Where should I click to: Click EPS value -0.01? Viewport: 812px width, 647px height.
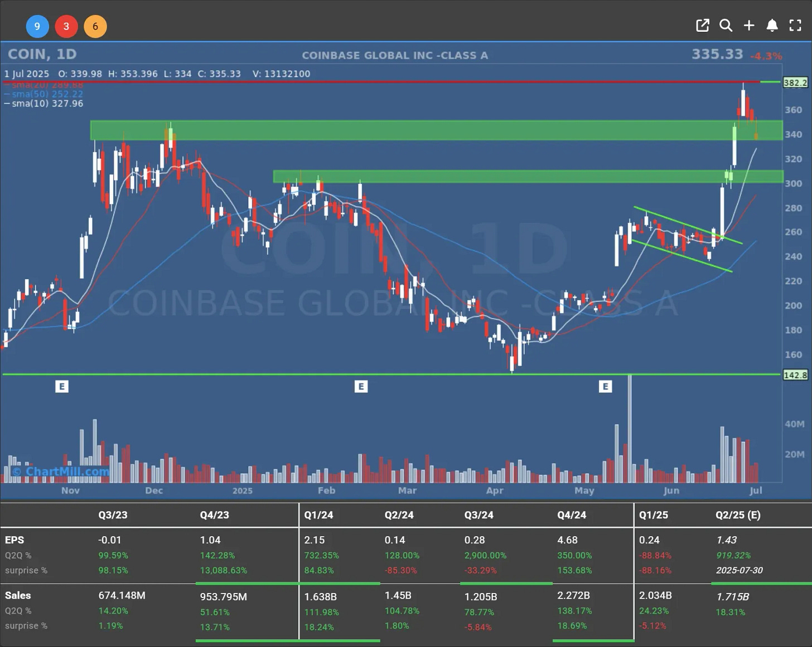coord(109,540)
